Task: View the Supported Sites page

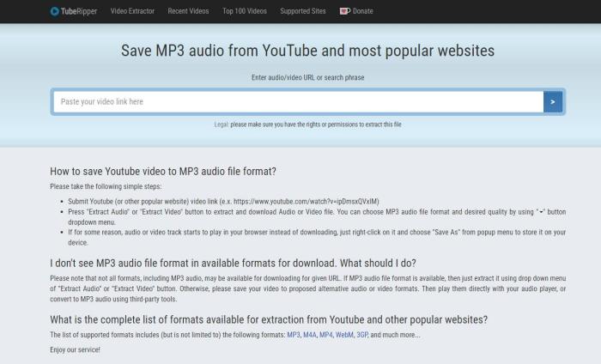Action: pos(303,11)
